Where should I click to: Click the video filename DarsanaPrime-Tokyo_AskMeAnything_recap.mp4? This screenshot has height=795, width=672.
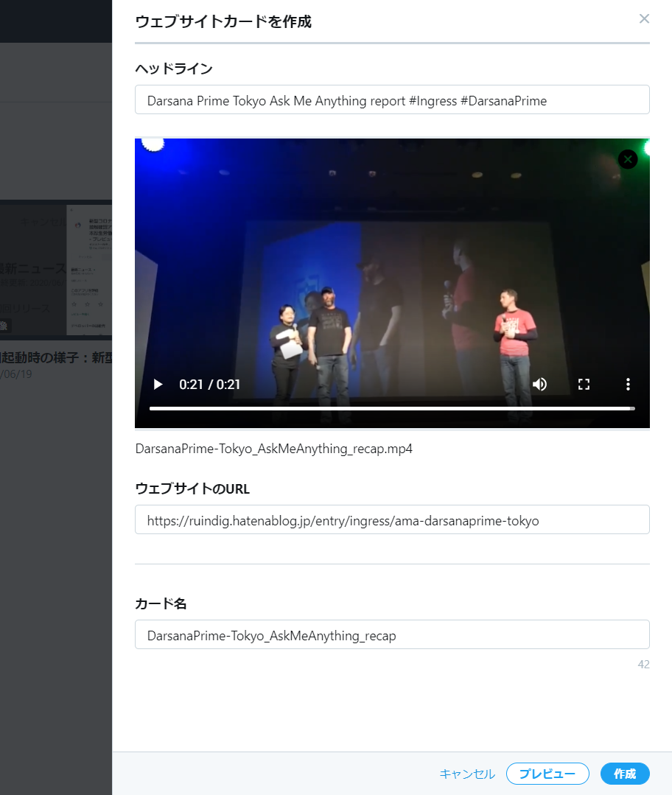click(x=274, y=449)
